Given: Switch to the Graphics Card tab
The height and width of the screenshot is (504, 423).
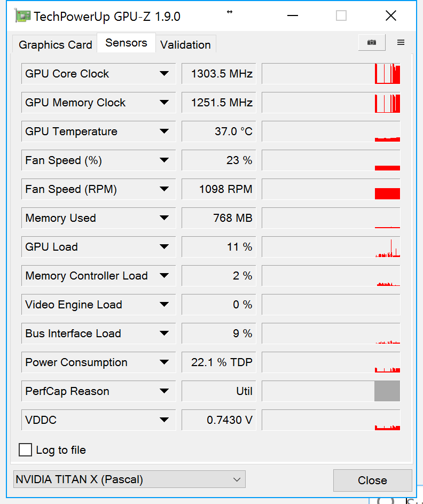Looking at the screenshot, I should pos(55,45).
